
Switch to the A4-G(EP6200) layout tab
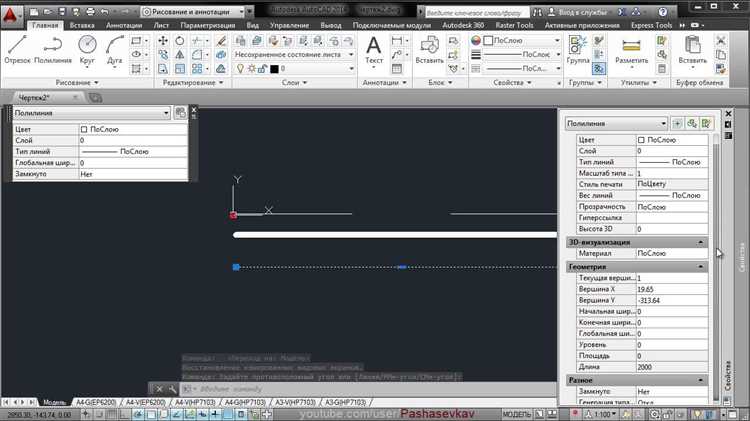[97, 402]
